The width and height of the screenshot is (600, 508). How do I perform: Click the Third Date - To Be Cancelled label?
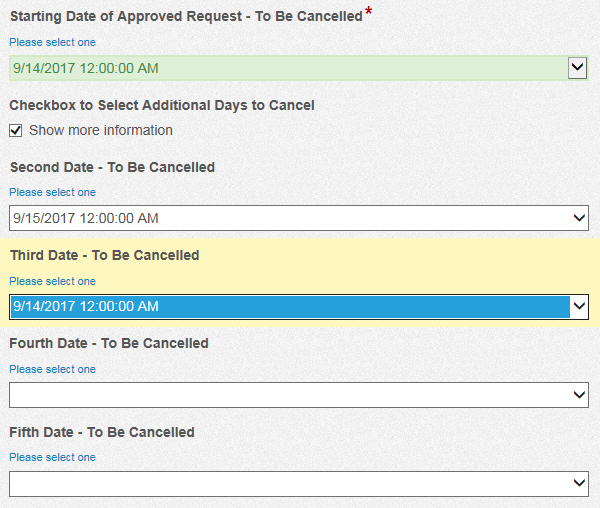pos(104,255)
